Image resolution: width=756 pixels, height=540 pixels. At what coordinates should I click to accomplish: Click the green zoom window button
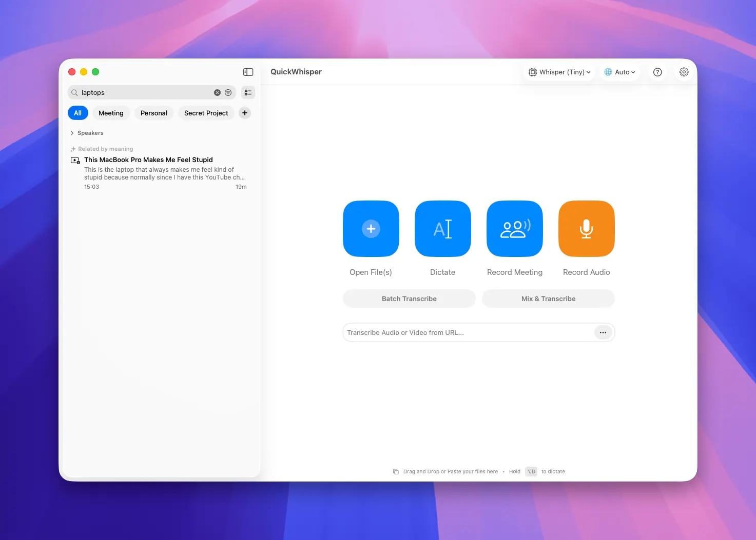tap(95, 72)
